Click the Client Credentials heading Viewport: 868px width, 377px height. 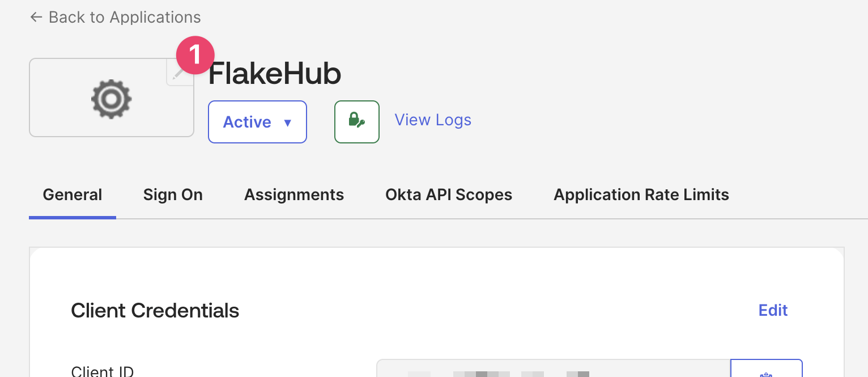(x=155, y=311)
